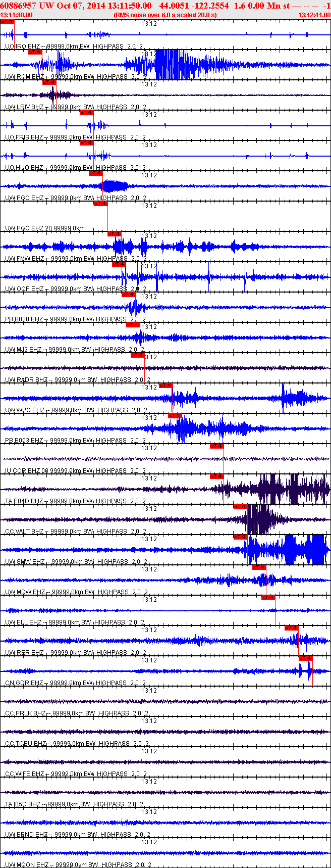
Task: Click the station label 'PB B030 EHZ'
Action: [24, 319]
